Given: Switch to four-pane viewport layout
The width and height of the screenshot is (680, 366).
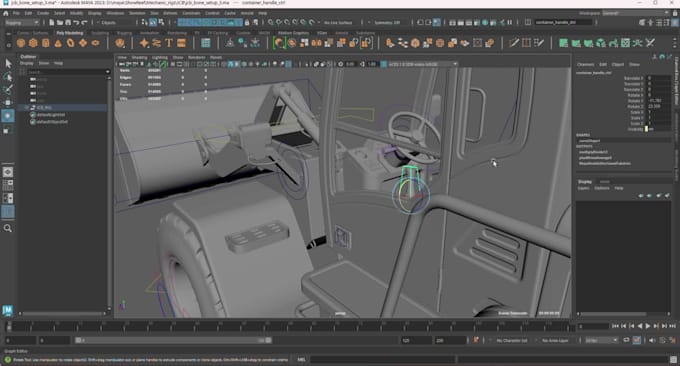Looking at the screenshot, I should tap(8, 185).
